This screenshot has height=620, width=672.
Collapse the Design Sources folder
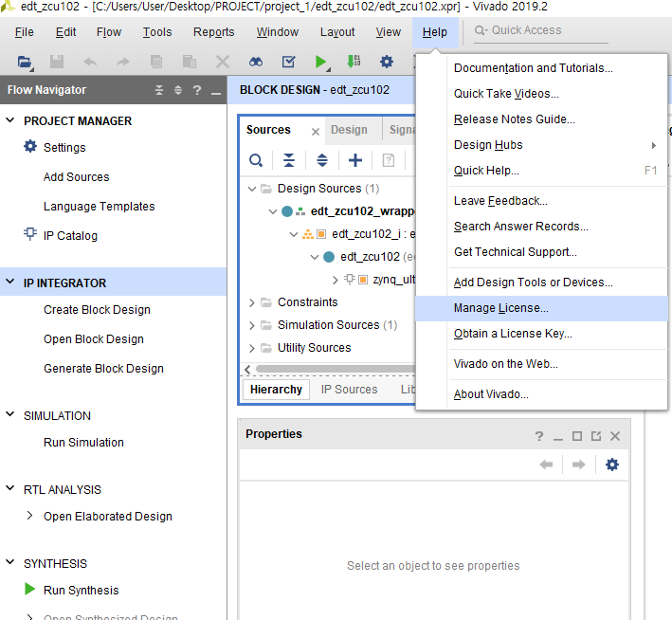click(252, 189)
